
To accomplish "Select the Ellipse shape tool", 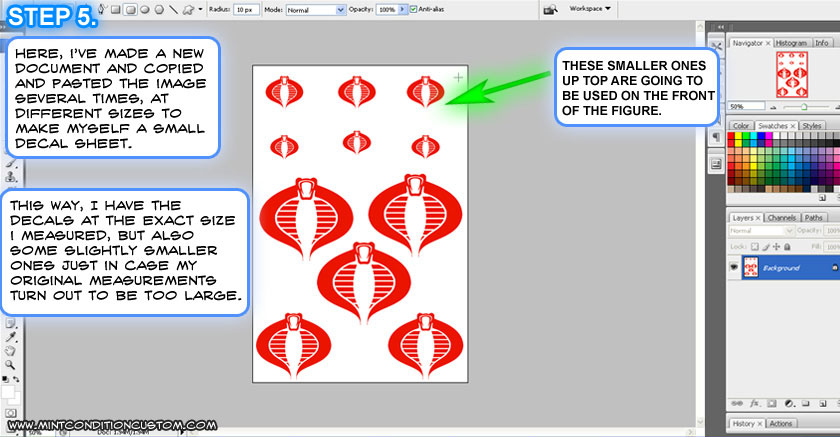I will pos(145,9).
